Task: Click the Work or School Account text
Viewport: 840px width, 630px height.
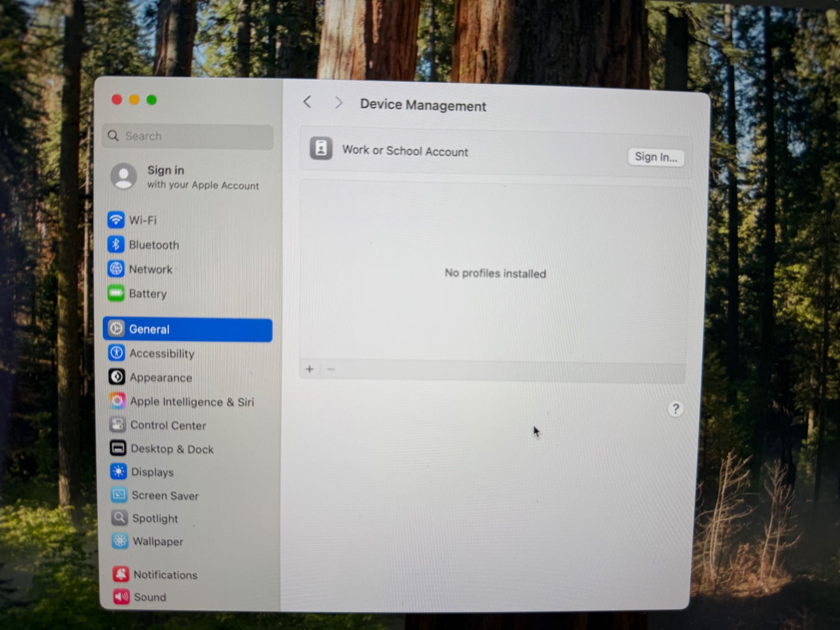Action: pyautogui.click(x=405, y=151)
